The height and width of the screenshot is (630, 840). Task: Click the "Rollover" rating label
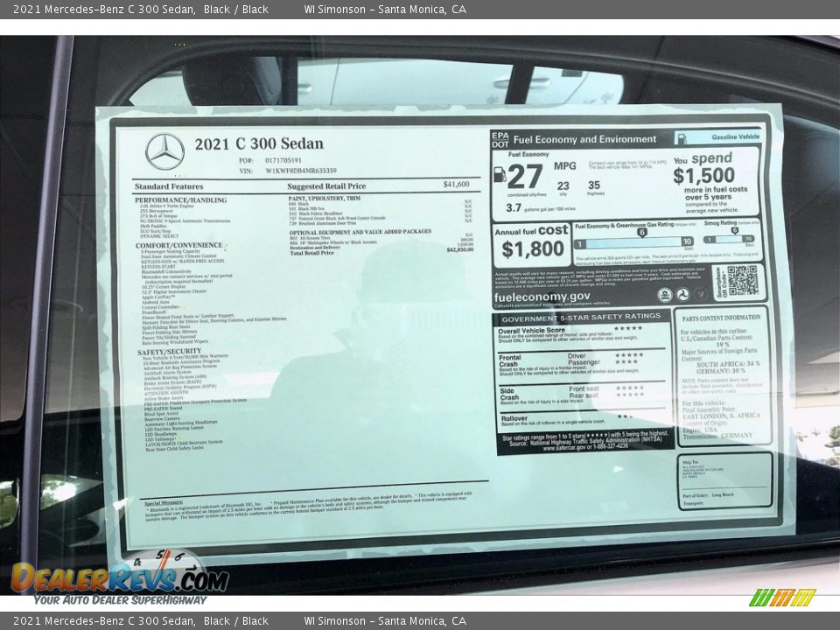[514, 418]
